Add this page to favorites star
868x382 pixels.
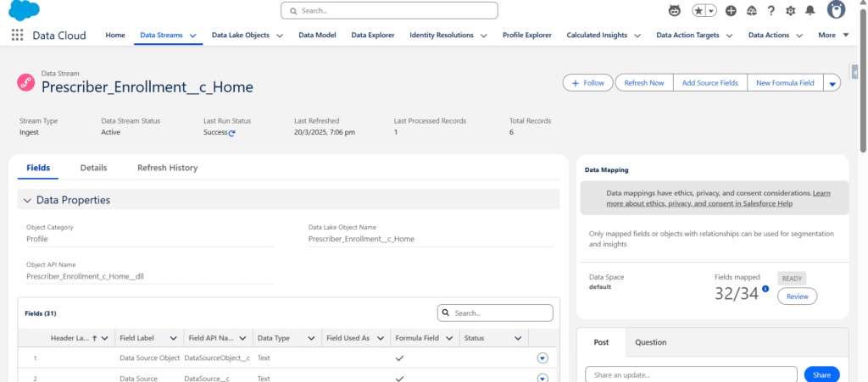point(698,11)
